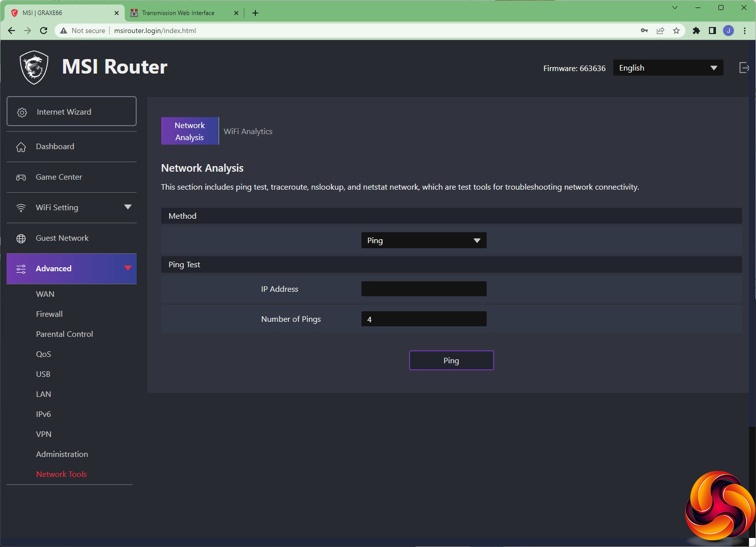Open the Extensions puzzle icon
756x547 pixels.
point(696,31)
